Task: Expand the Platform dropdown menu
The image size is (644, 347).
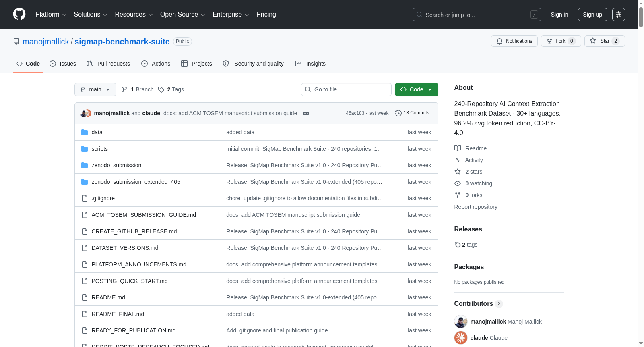Action: 51,15
